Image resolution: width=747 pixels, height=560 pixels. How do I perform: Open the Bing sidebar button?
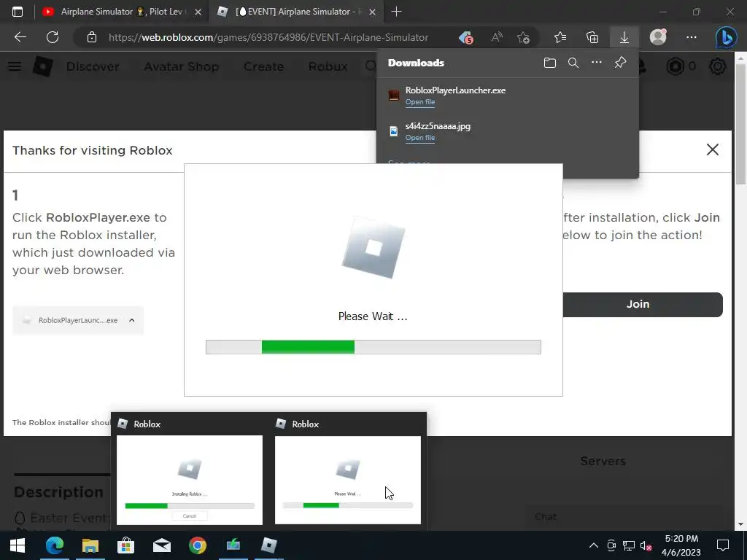point(726,37)
